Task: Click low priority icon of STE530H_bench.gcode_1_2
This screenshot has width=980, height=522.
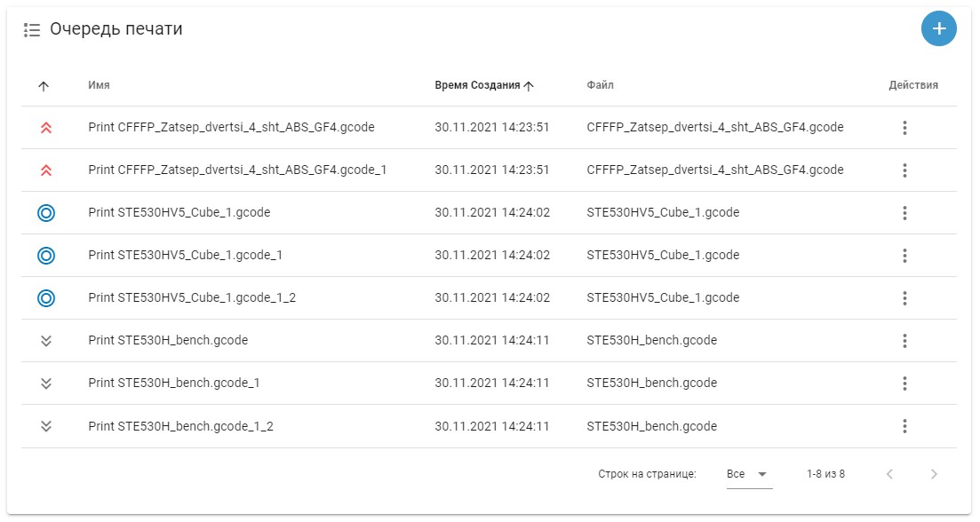Action: [46, 426]
